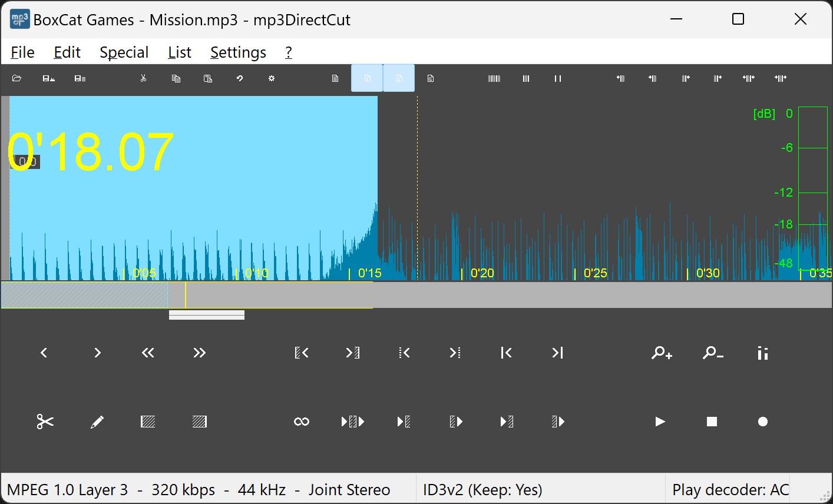Start recording with the round Record button

coord(763,422)
